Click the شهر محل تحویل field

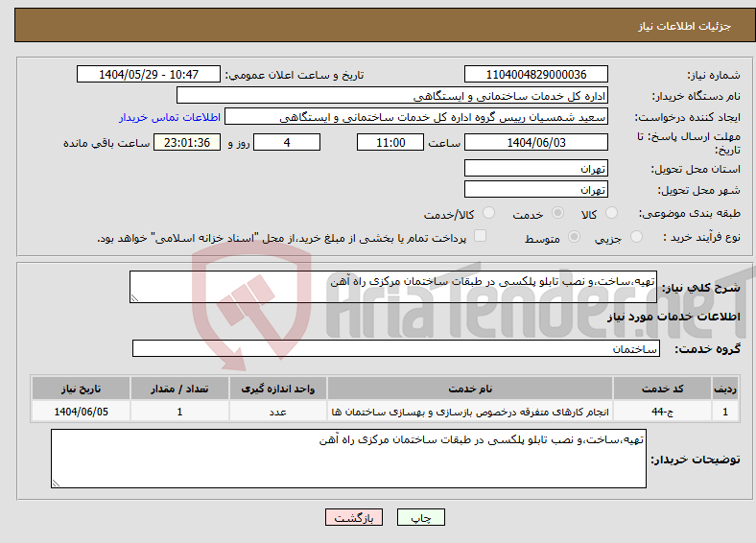[536, 189]
